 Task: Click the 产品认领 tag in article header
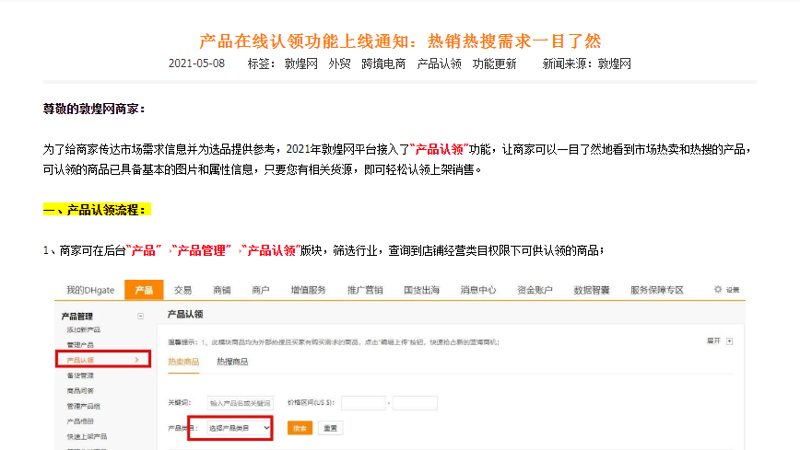click(439, 64)
